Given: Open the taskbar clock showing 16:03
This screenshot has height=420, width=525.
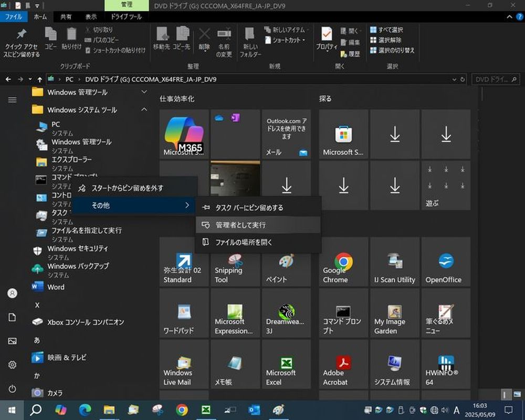Looking at the screenshot, I should point(480,410).
